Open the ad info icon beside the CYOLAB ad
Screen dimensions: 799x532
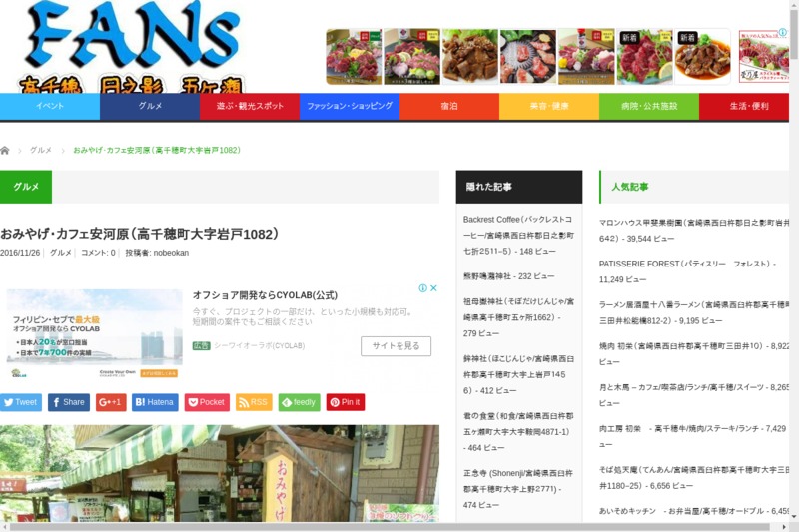422,288
